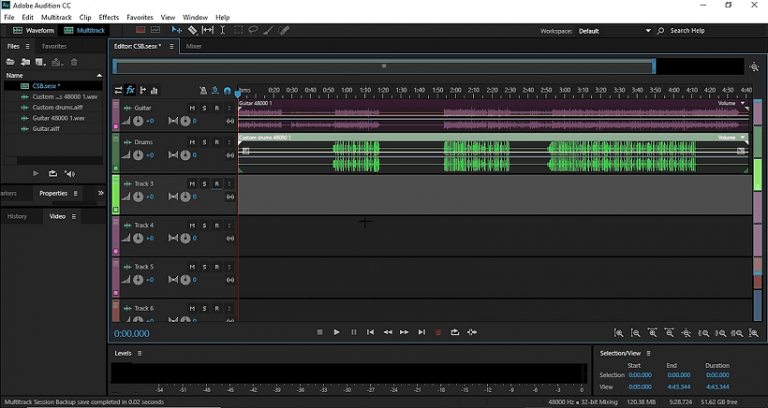Pause playback

tap(354, 332)
